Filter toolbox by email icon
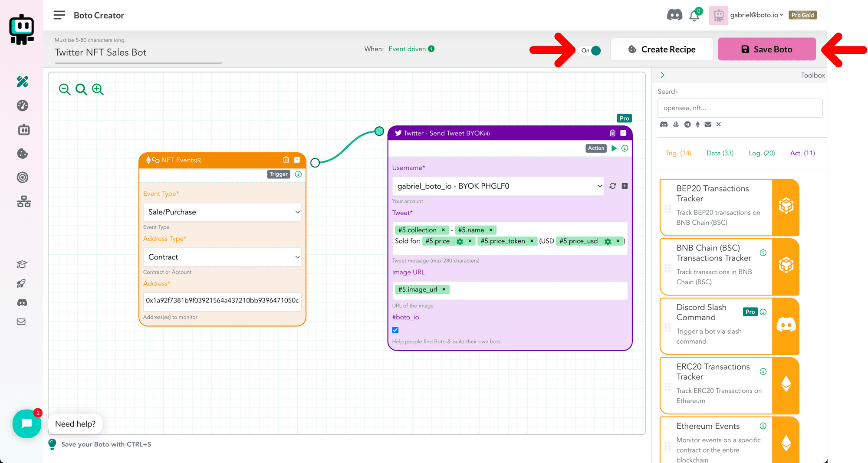Image resolution: width=868 pixels, height=463 pixels. click(x=708, y=125)
